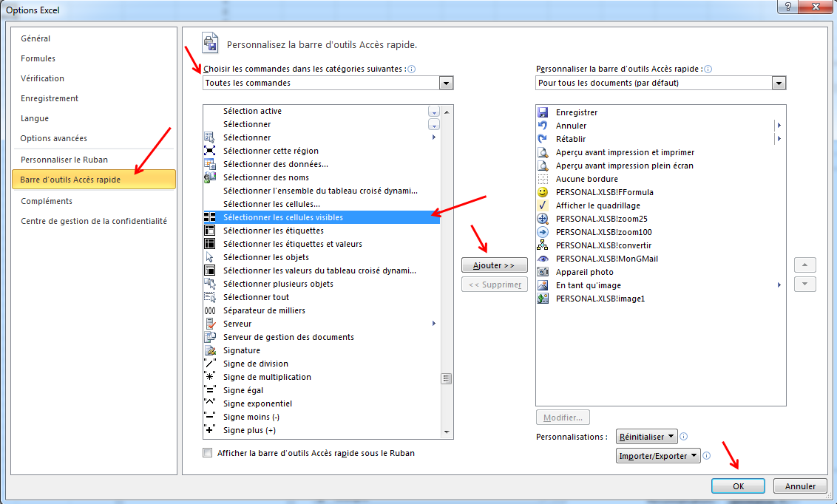Image resolution: width=837 pixels, height=504 pixels.
Task: Click the Séparateur de milliers 000 icon
Action: tap(210, 311)
